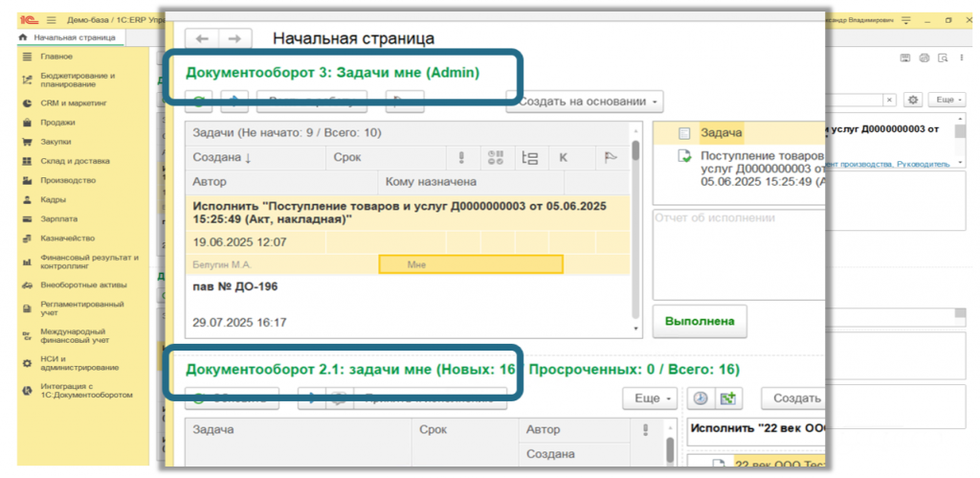Open the Кадры section
Image resolution: width=980 pixels, height=478 pixels.
pyautogui.click(x=54, y=200)
